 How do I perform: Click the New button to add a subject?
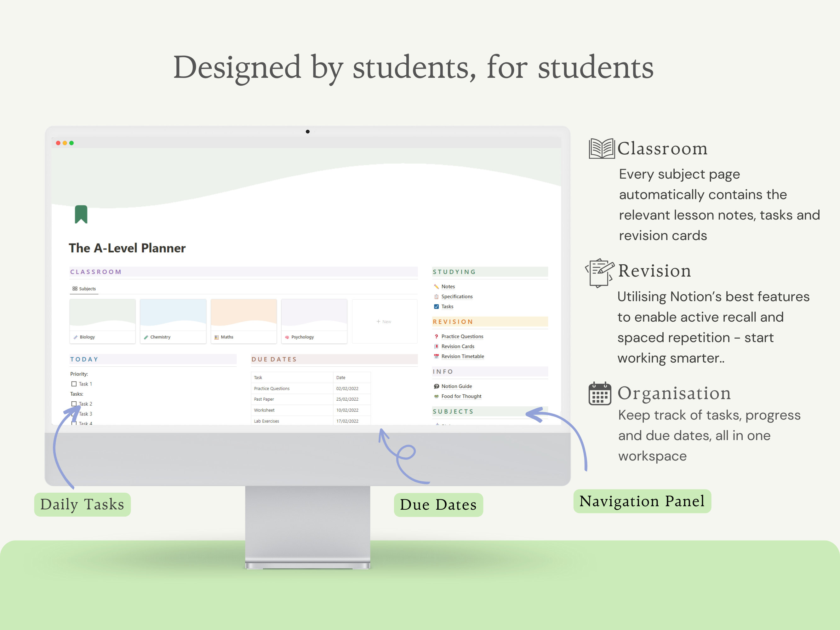(384, 321)
